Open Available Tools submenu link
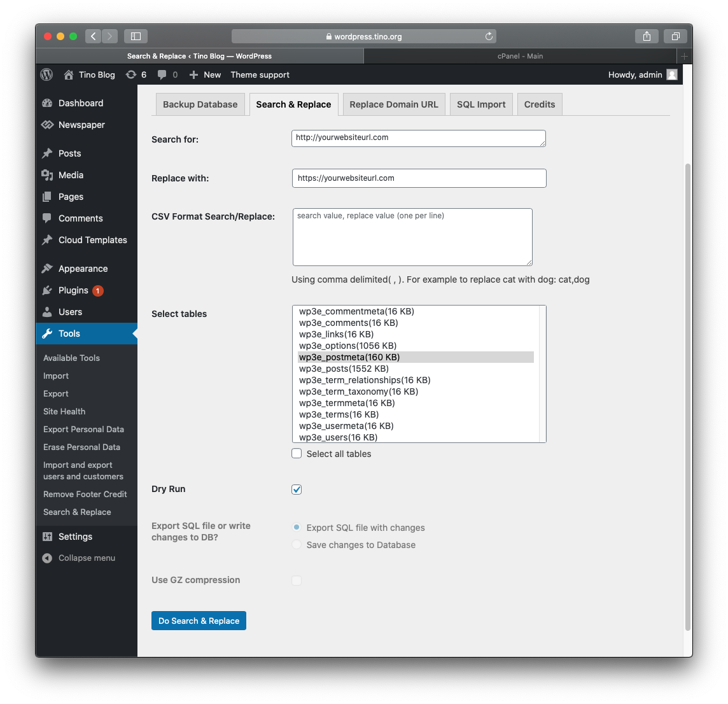Screen dimensions: 728x704 [x=71, y=358]
